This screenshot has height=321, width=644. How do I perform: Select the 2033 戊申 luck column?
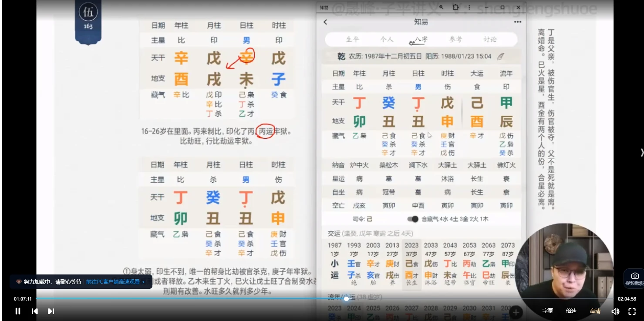click(431, 264)
